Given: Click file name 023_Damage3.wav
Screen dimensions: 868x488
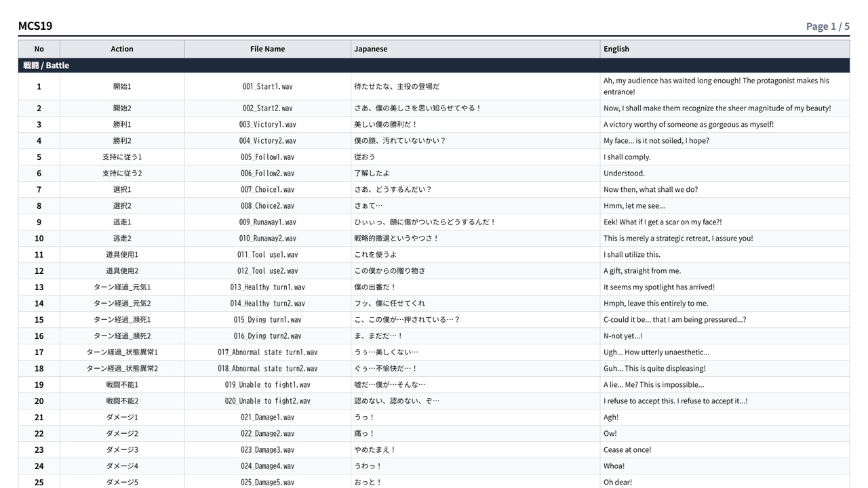Looking at the screenshot, I should pos(267,450).
